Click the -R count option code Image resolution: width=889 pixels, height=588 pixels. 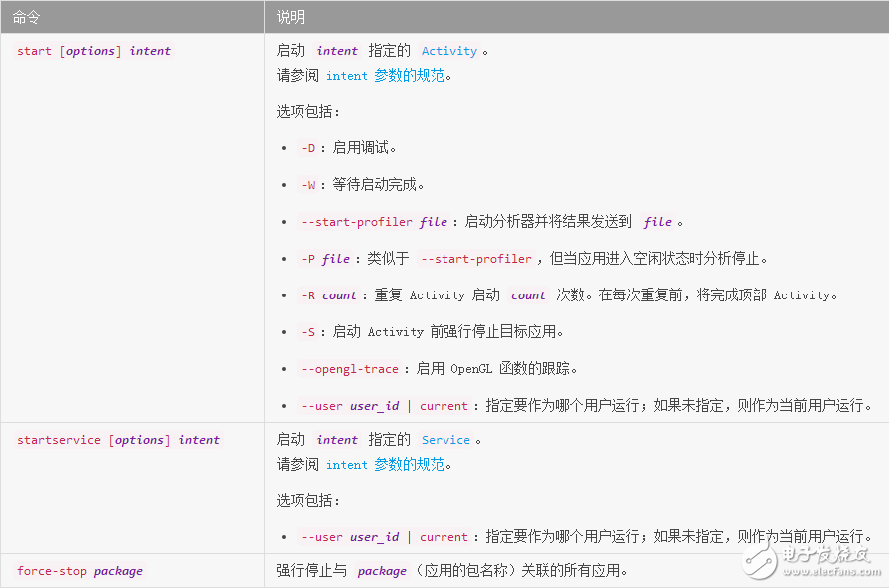click(x=329, y=295)
